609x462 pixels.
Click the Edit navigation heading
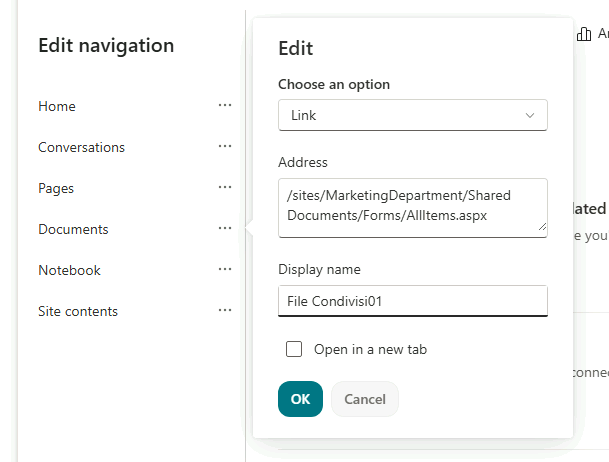point(106,46)
